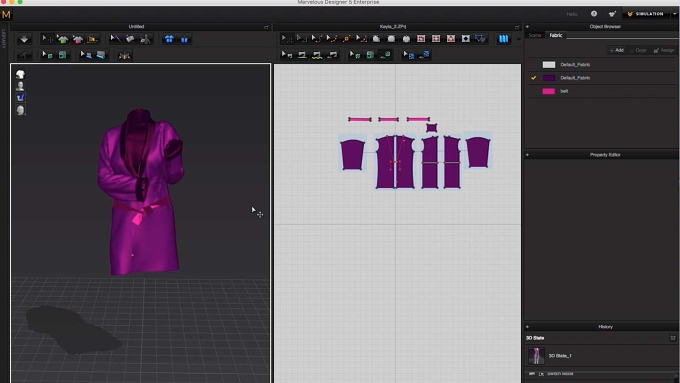Click the pink belt fabric color swatch

pyautogui.click(x=549, y=91)
